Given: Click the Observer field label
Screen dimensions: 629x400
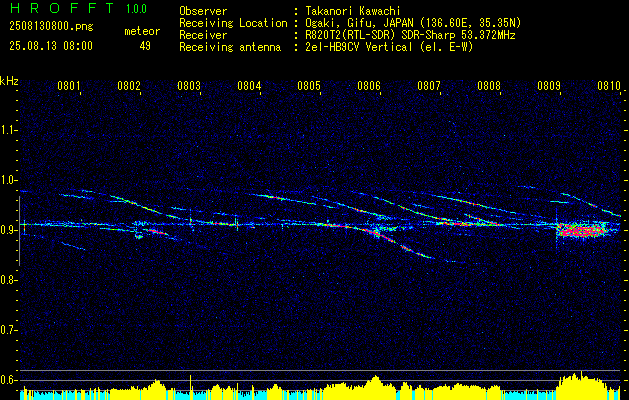Looking at the screenshot, I should (x=203, y=11).
